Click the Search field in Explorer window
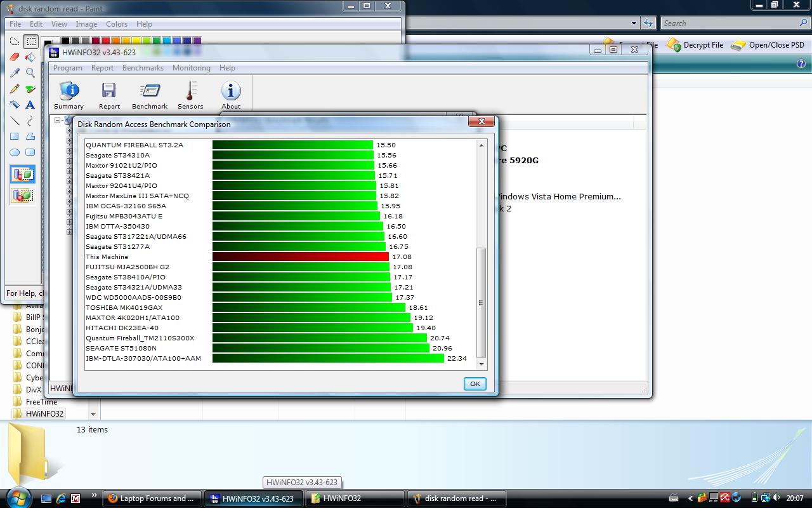The width and height of the screenshot is (812, 508). (735, 23)
